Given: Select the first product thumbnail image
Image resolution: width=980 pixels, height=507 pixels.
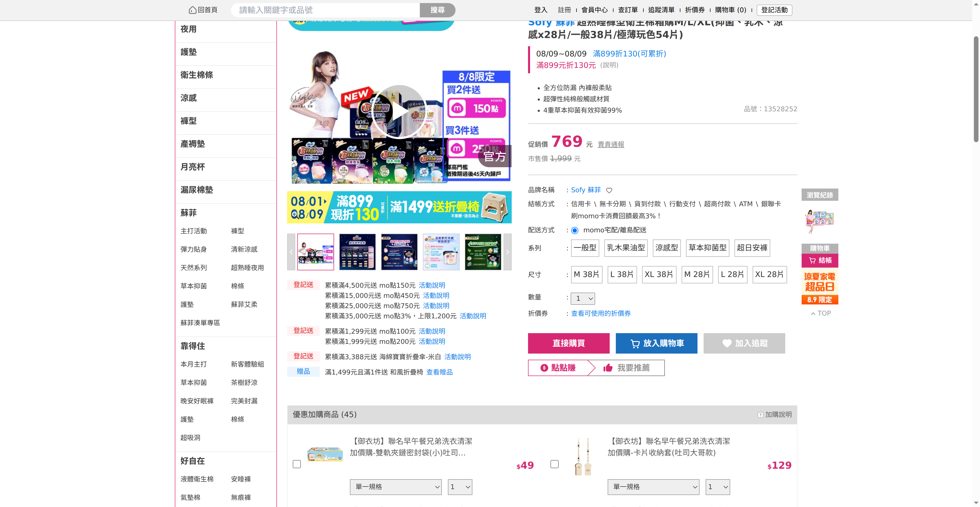Looking at the screenshot, I should pos(315,252).
